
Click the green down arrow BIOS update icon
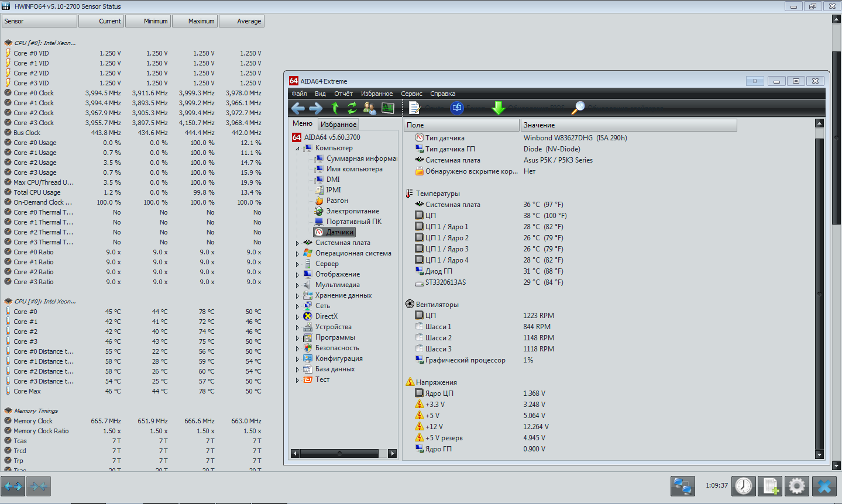click(499, 108)
